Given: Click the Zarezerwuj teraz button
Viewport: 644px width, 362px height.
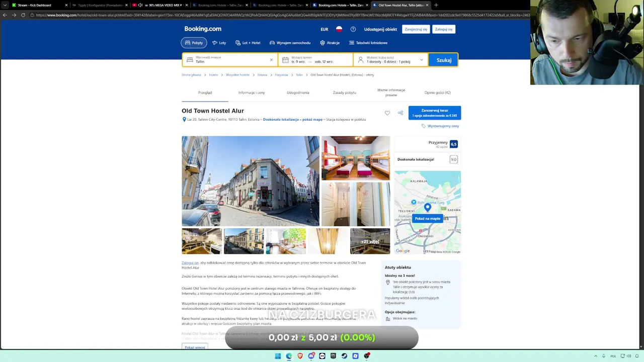Looking at the screenshot, I should click(435, 113).
